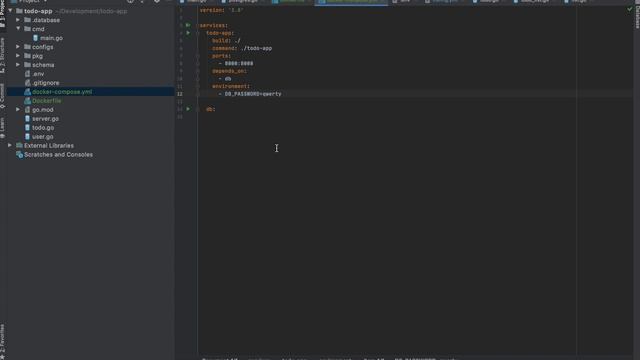The height and width of the screenshot is (360, 640).
Task: Select .gitignore in project tree
Action: pos(46,83)
